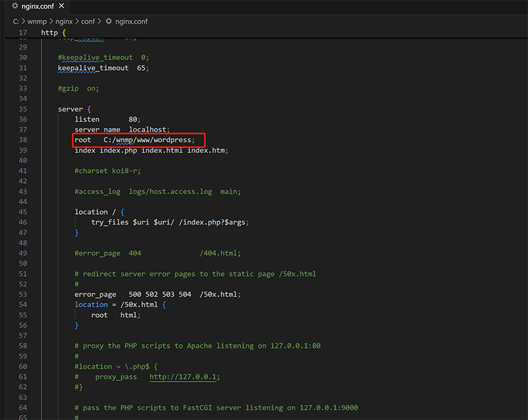Close the nginx.conf editor tab

61,6
